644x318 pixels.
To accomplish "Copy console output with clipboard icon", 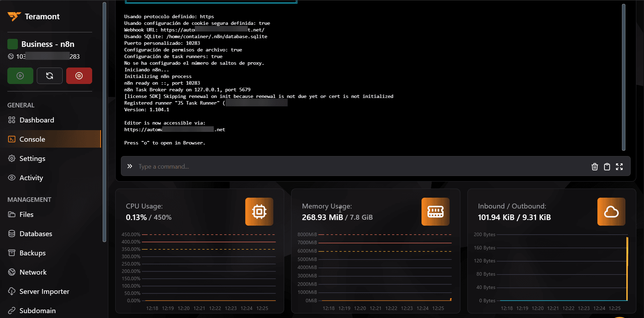I will pos(607,167).
